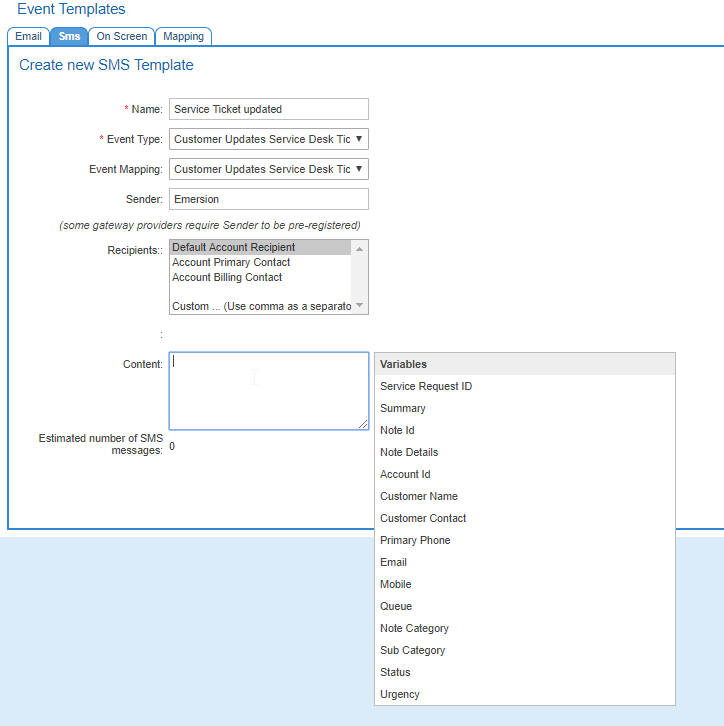Open the Event Mapping dropdown
This screenshot has width=724, height=726.
[268, 169]
